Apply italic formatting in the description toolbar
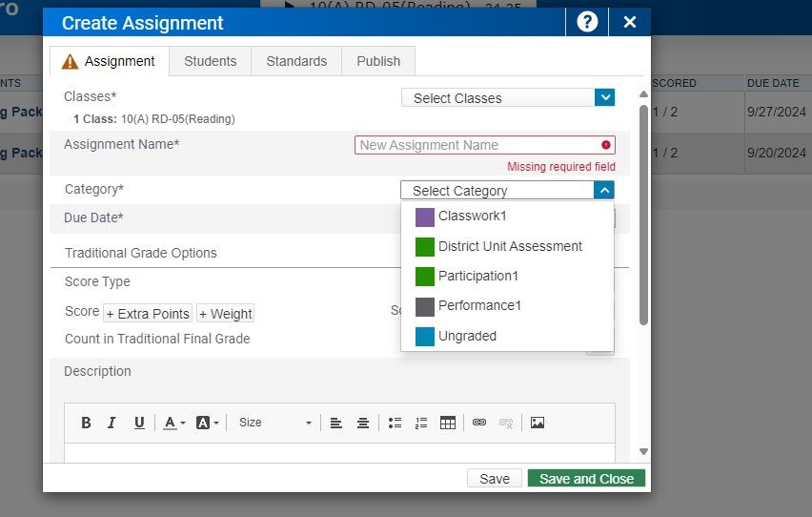 pyautogui.click(x=112, y=423)
